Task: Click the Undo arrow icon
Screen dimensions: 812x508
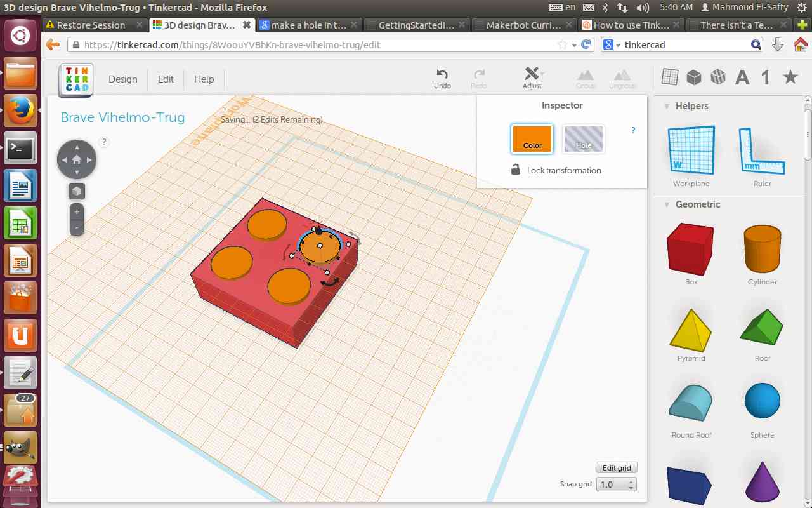Action: click(x=442, y=74)
